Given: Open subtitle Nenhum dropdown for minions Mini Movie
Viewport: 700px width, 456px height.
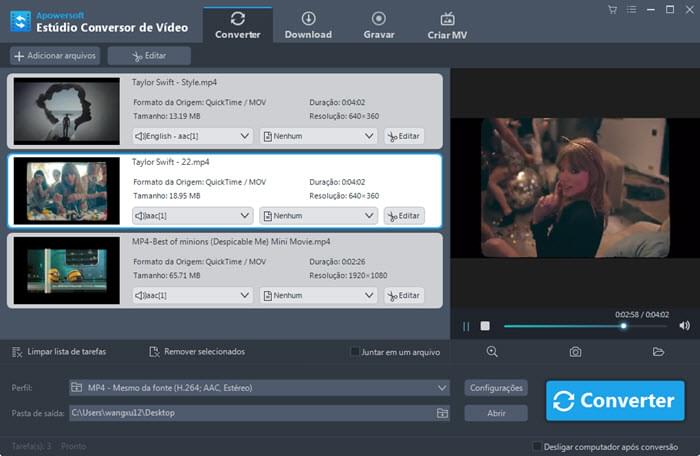Looking at the screenshot, I should [x=319, y=295].
